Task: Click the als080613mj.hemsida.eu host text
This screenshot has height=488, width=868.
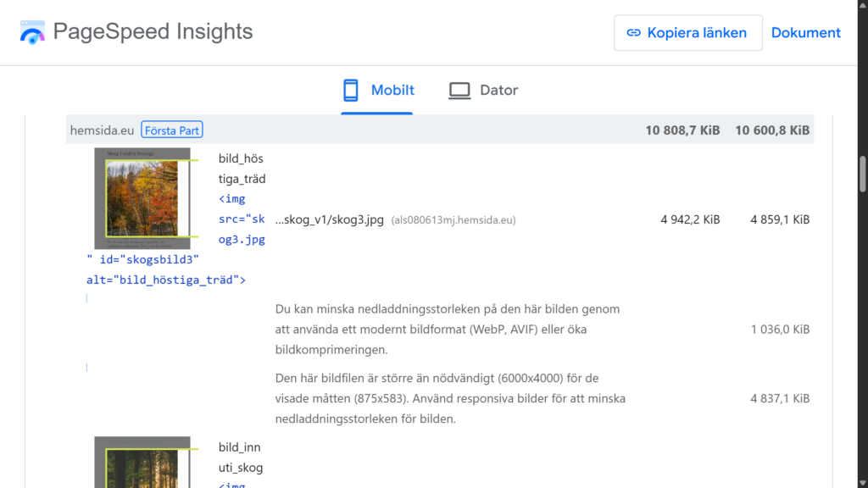Action: tap(453, 220)
